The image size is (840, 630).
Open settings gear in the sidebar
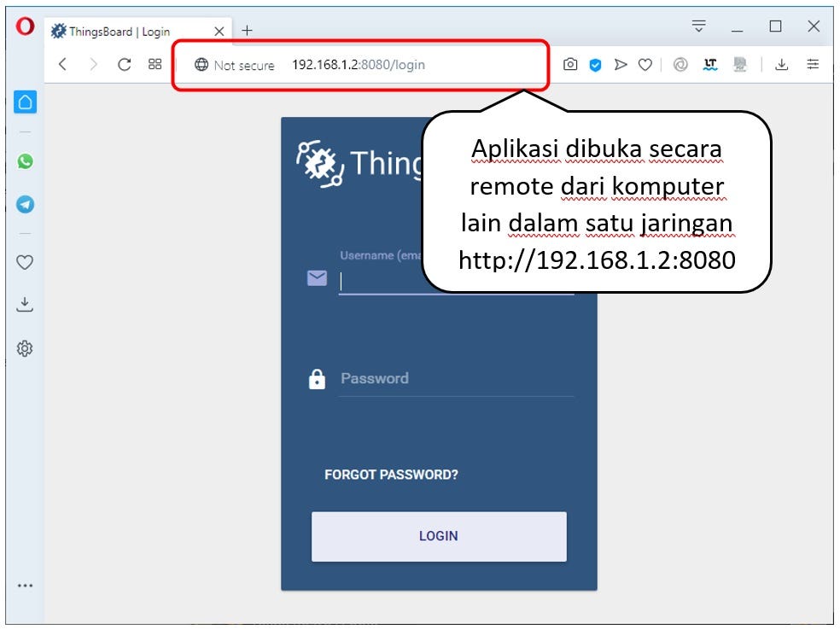[25, 349]
